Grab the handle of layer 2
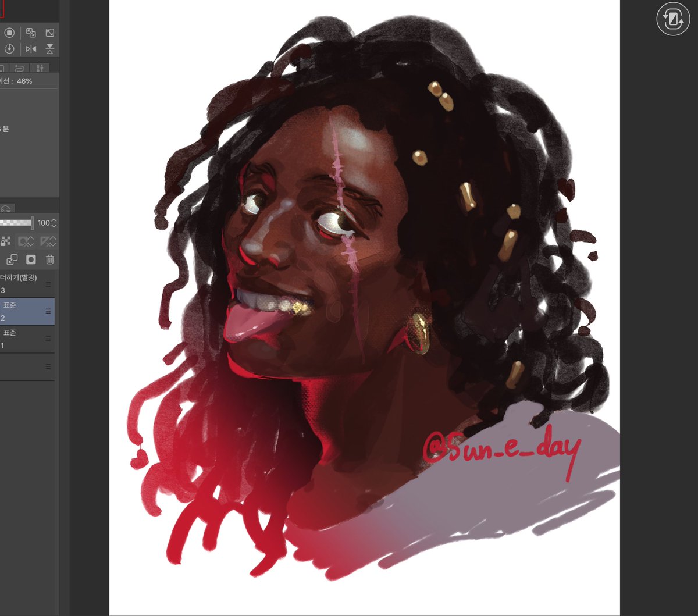Image resolution: width=698 pixels, height=616 pixels. [x=48, y=311]
